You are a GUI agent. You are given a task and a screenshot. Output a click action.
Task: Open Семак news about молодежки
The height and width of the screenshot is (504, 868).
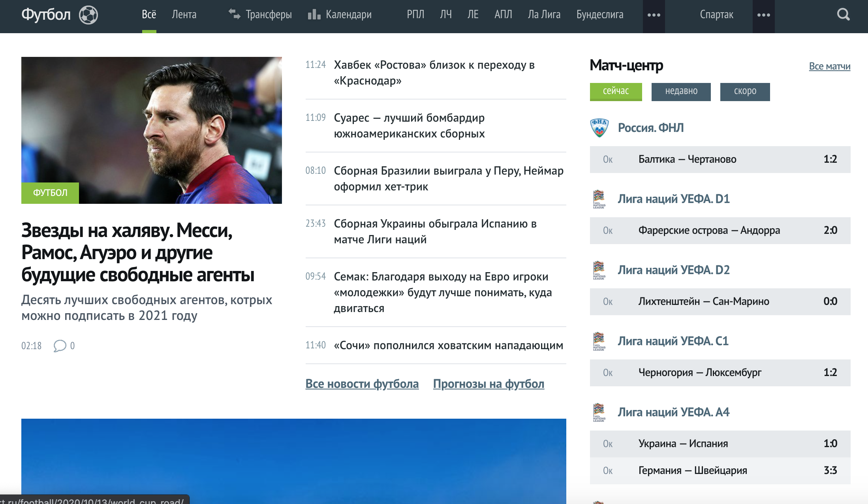pos(443,292)
